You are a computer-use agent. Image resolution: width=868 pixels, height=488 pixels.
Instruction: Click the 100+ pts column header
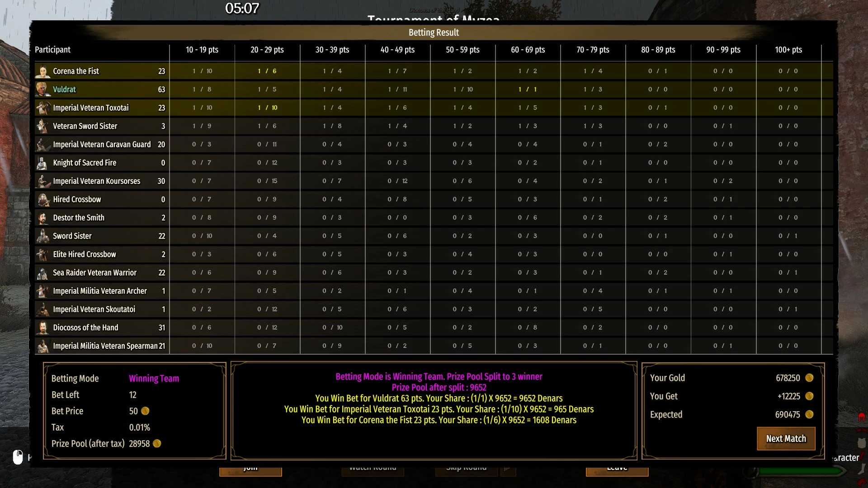click(x=788, y=50)
